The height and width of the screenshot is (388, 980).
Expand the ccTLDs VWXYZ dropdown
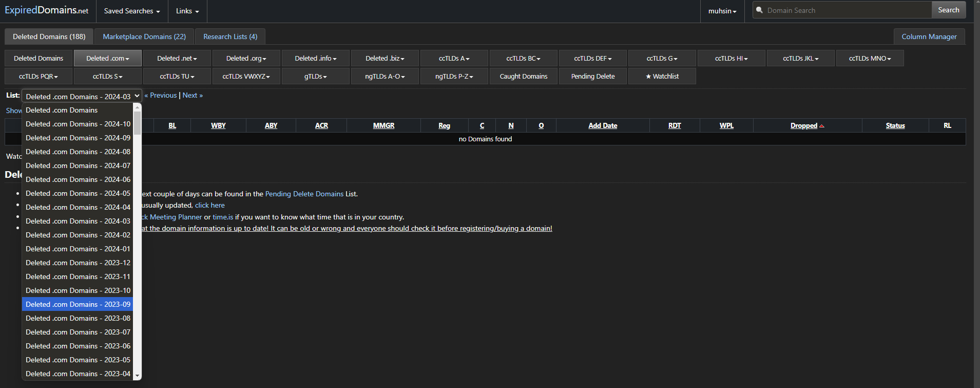[246, 76]
